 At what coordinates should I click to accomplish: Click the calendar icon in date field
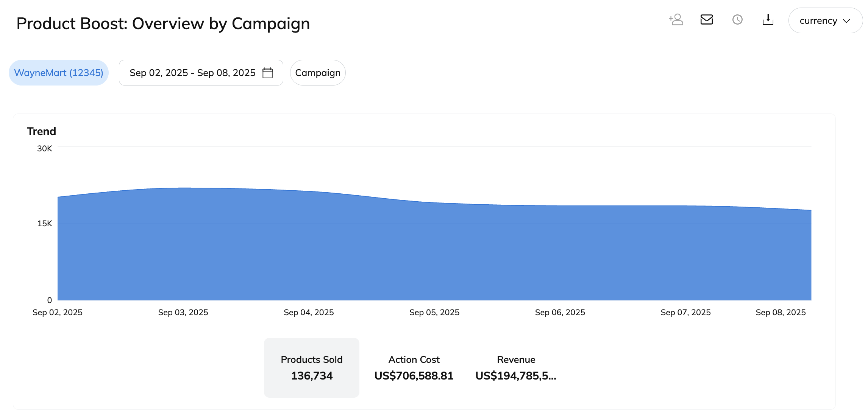click(268, 73)
